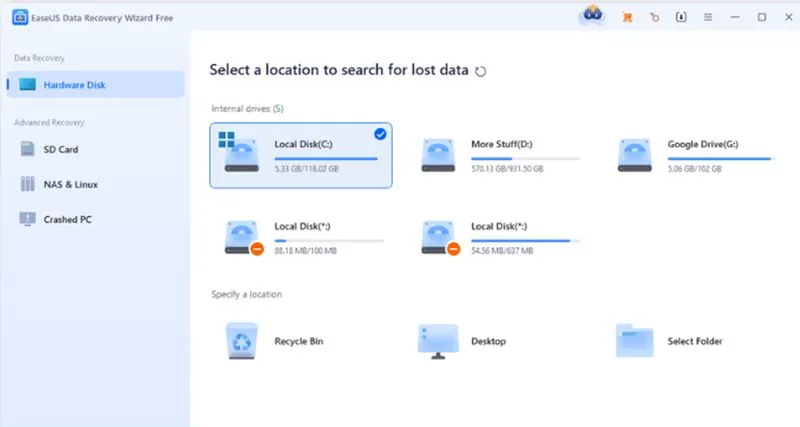Uncheck the Local Disk(C:) checkmark
Screen dimensions: 800x427
tap(380, 134)
